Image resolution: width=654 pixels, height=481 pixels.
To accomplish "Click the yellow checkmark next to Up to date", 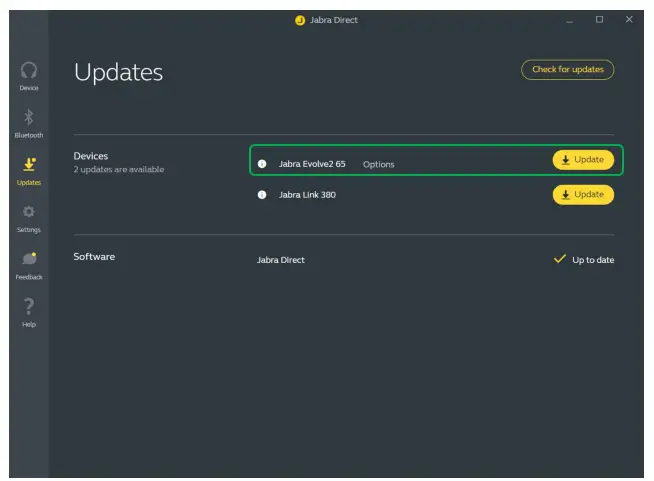I will [x=560, y=259].
